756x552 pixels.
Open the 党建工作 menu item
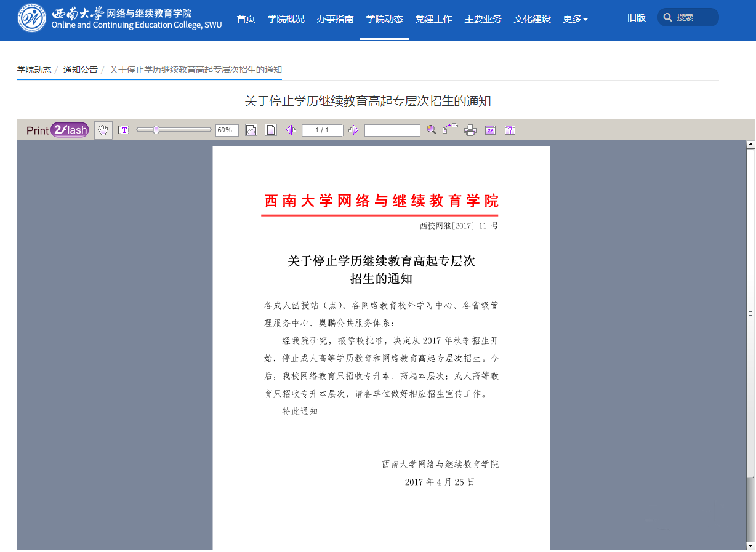tap(434, 19)
